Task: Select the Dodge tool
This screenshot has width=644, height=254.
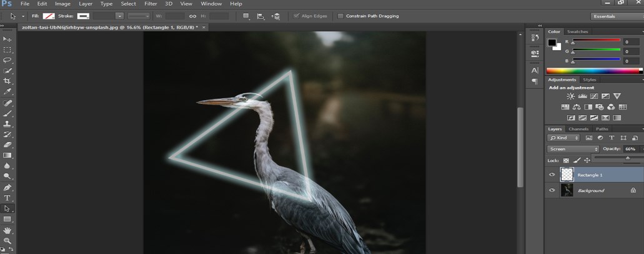Action: [x=7, y=176]
